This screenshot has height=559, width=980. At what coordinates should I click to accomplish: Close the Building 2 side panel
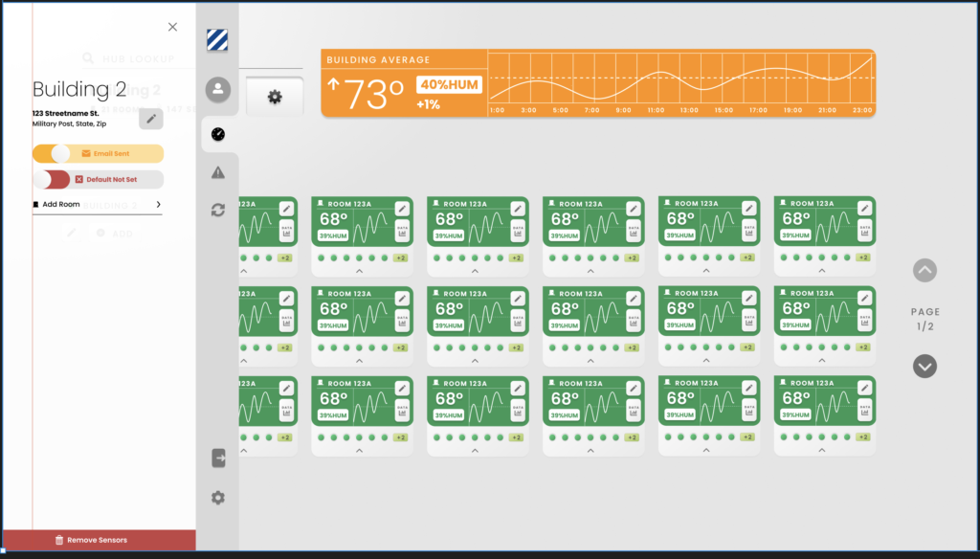[x=172, y=27]
